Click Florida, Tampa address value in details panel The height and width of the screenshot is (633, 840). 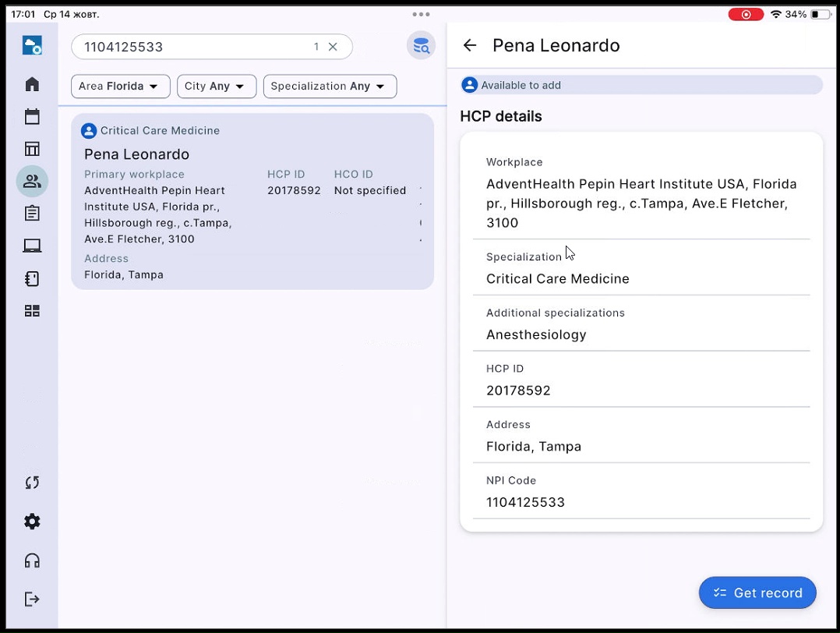534,447
